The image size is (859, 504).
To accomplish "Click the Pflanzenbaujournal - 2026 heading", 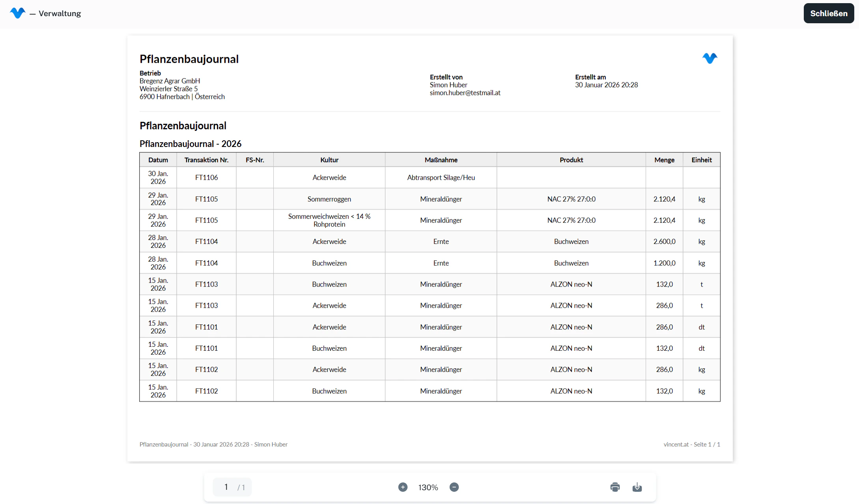I will [190, 143].
